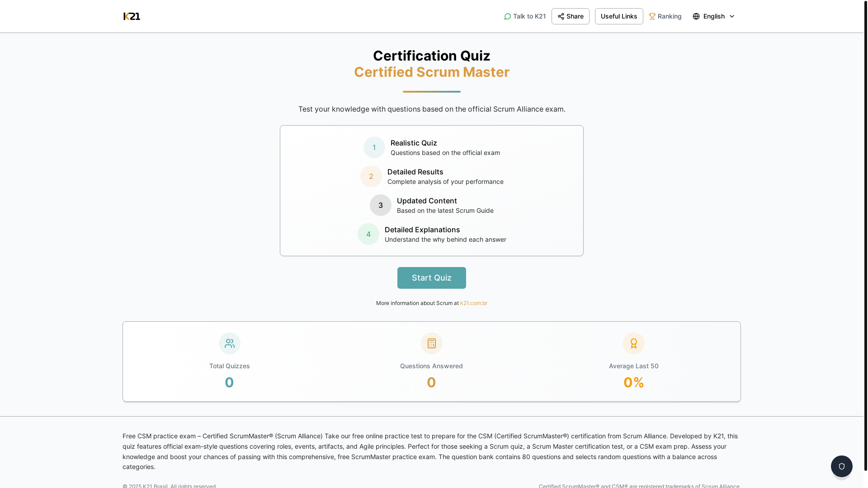
Task: Start the certification quiz
Action: [x=431, y=278]
